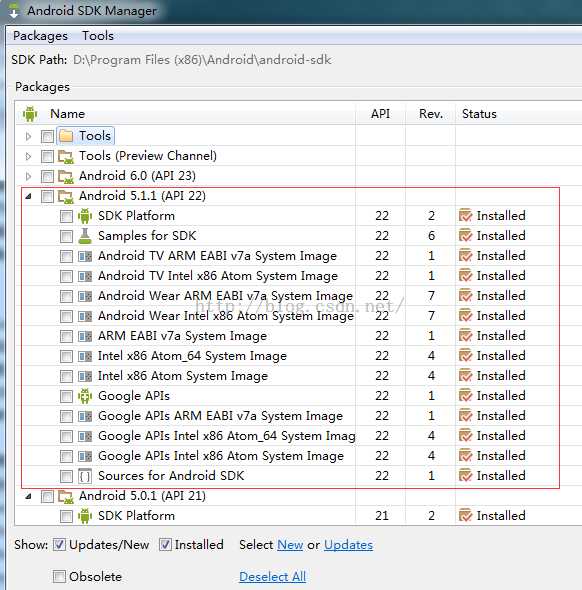582x590 pixels.
Task: Check the Tools package checkbox
Action: [47, 136]
